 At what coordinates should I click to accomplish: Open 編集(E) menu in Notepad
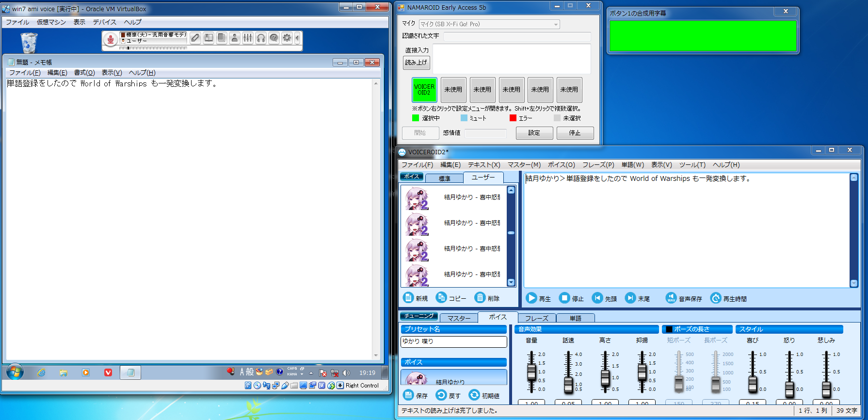tap(57, 73)
